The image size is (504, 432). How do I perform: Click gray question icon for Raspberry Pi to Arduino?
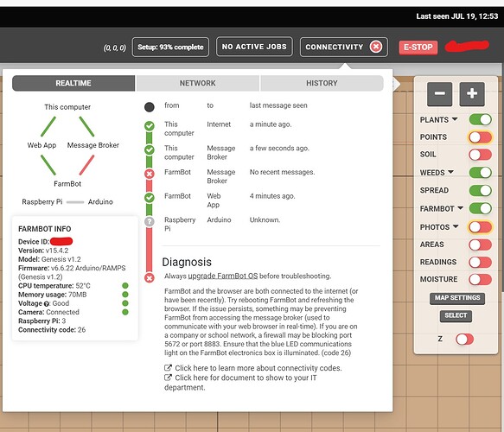pos(150,222)
